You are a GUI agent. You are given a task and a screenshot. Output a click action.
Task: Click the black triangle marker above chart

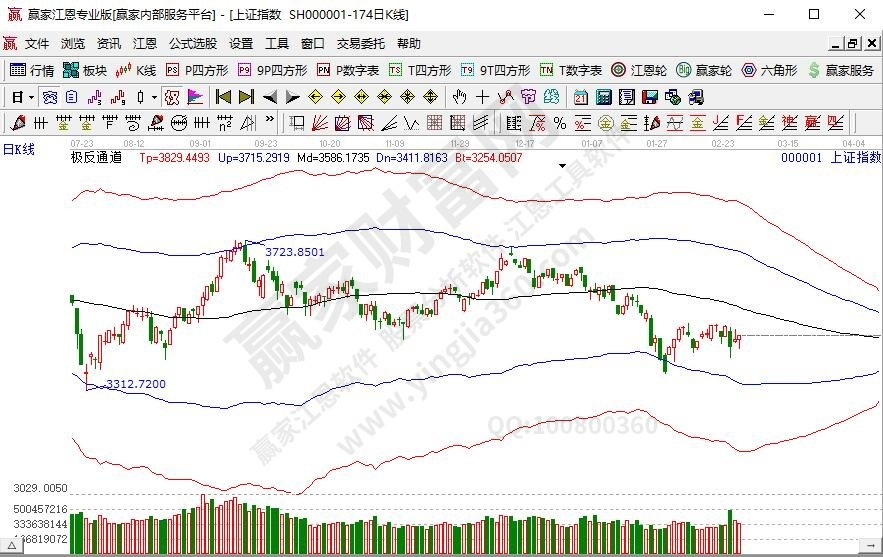point(563,165)
